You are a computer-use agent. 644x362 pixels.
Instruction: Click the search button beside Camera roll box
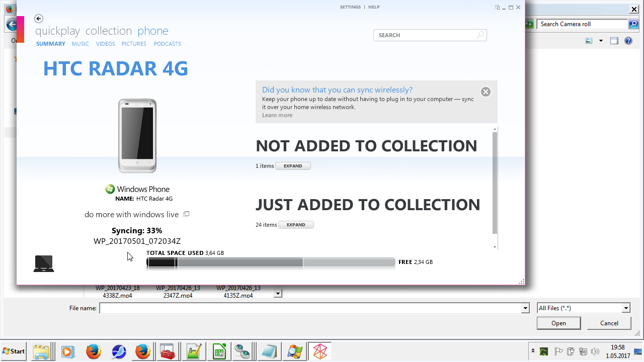634,24
